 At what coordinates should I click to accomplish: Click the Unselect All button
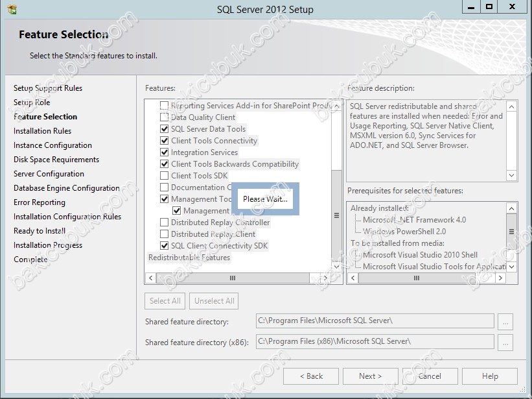tap(214, 301)
